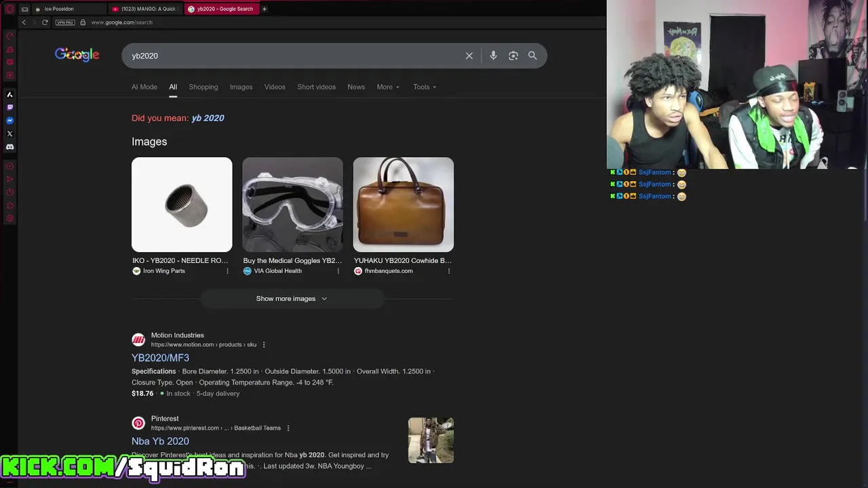Screen dimensions: 868x488
Task: Open X (Twitter) from the sidebar
Action: pos(9,134)
